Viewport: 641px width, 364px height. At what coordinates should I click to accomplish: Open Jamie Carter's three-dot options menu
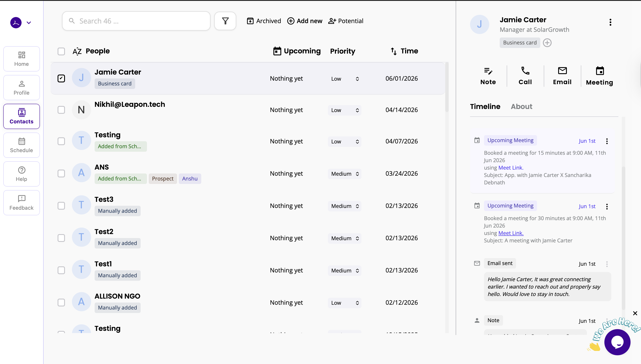point(610,22)
